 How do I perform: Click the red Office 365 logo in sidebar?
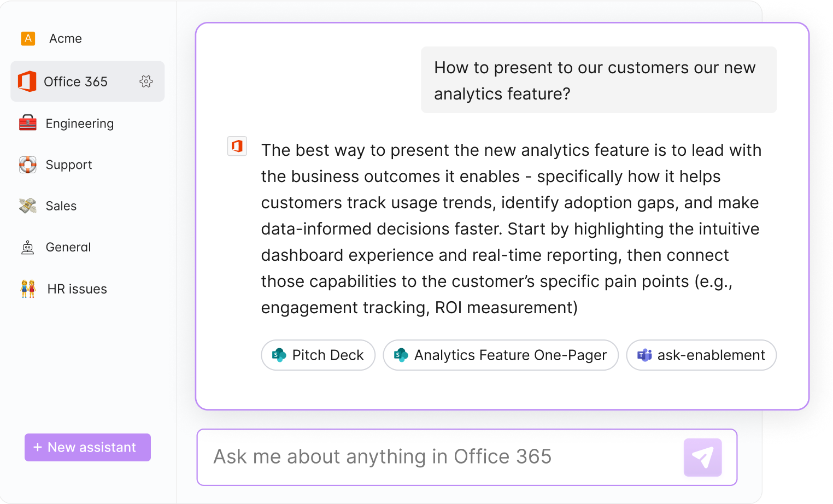(x=27, y=81)
